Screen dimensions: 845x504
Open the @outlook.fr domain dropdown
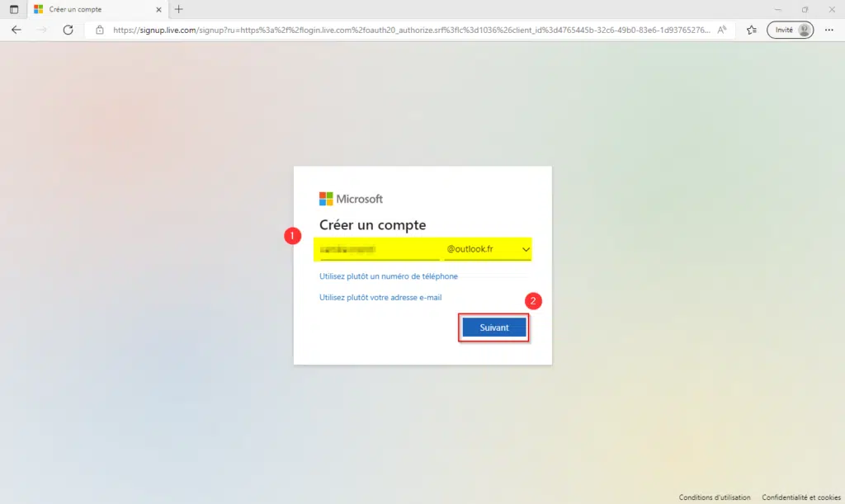click(488, 249)
